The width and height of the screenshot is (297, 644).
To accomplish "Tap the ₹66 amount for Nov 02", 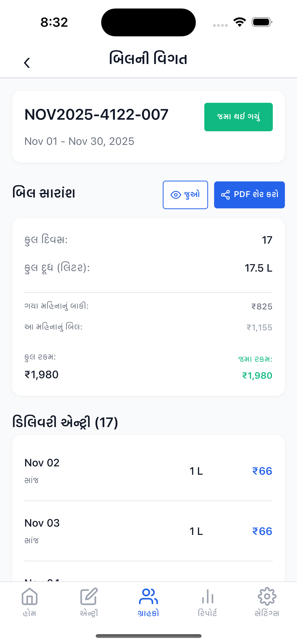I will tap(262, 471).
